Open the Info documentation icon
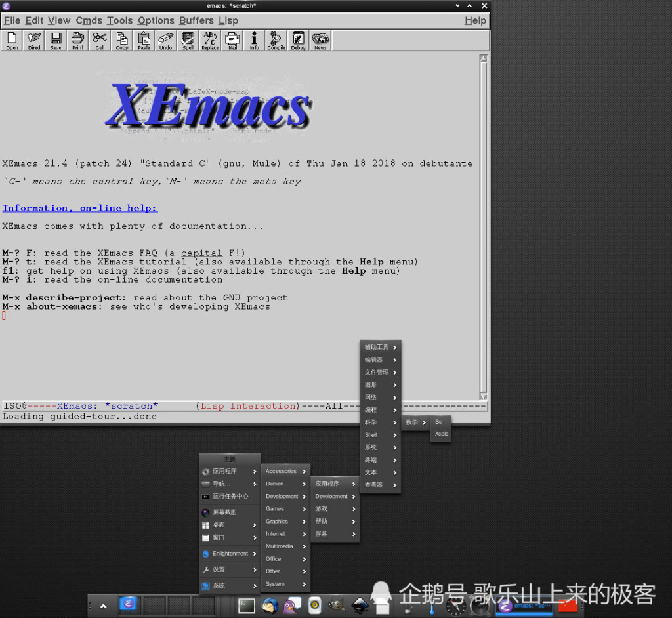 click(x=254, y=41)
